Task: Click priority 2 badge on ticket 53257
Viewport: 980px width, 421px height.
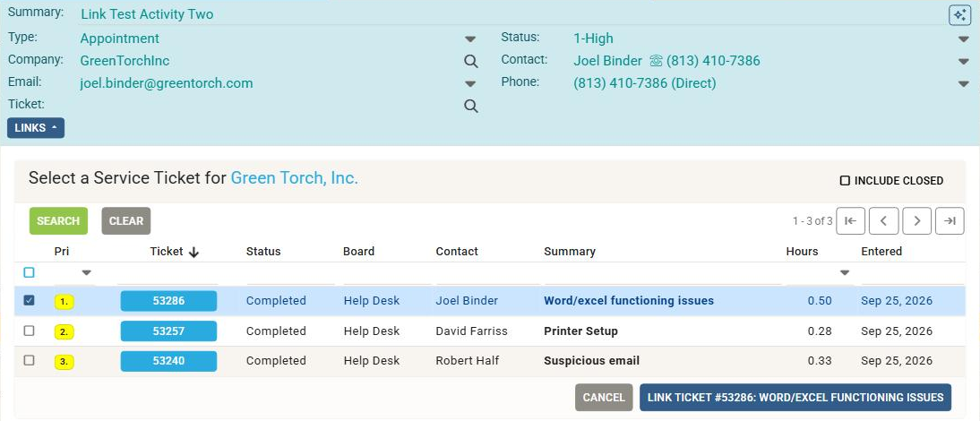Action: tap(64, 331)
